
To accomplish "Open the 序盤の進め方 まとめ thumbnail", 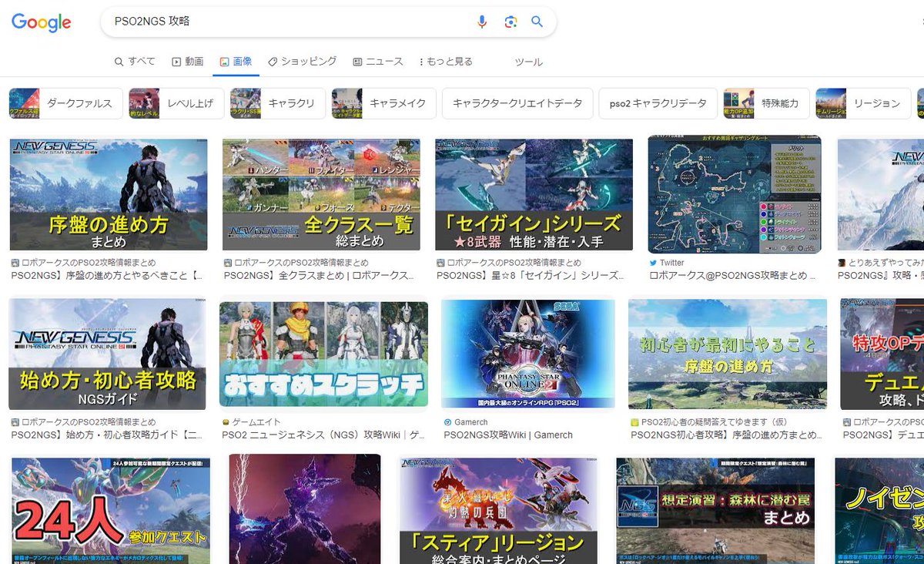I will (109, 194).
